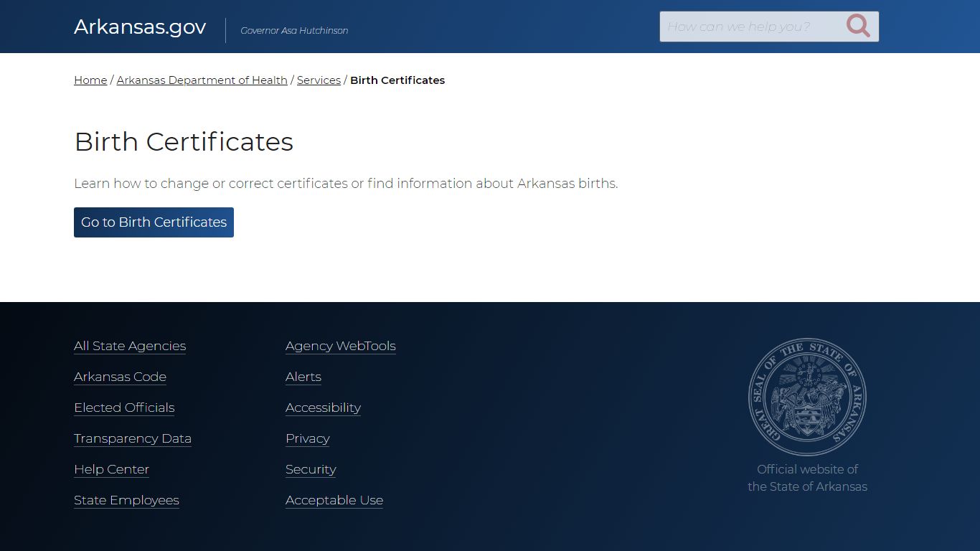Select the bold 'Birth Certificates' breadcrumb text
This screenshot has height=551, width=980.
point(397,80)
